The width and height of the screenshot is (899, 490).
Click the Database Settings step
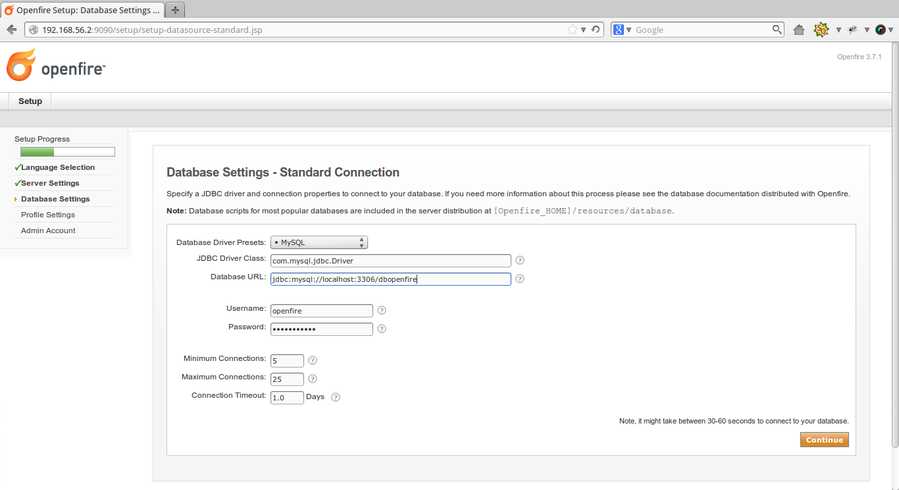tap(55, 199)
